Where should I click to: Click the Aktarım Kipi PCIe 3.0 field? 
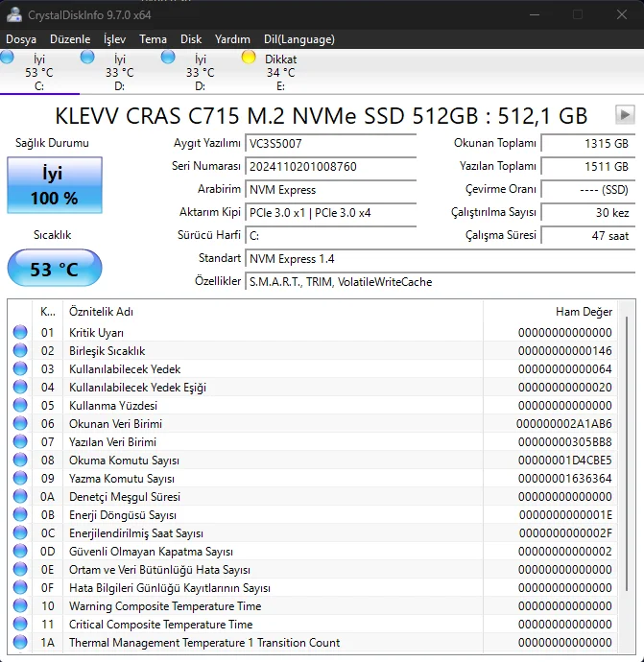tap(331, 212)
